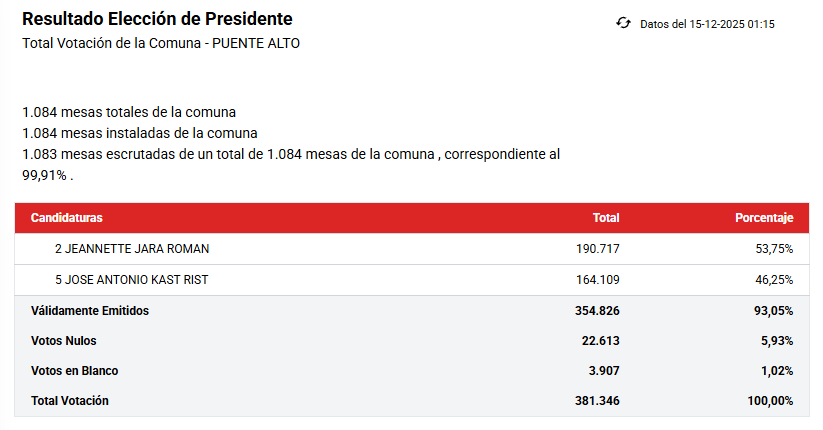Click the Total column header
The width and height of the screenshot is (823, 430).
click(606, 218)
